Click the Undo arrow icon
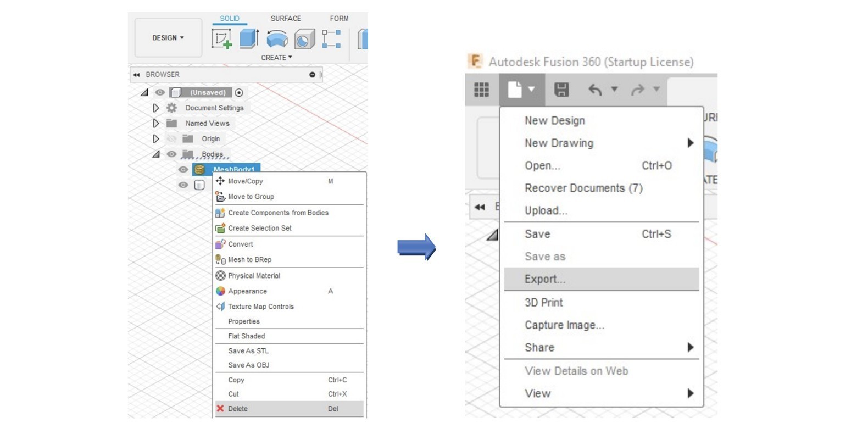This screenshot has height=434, width=868. [595, 90]
